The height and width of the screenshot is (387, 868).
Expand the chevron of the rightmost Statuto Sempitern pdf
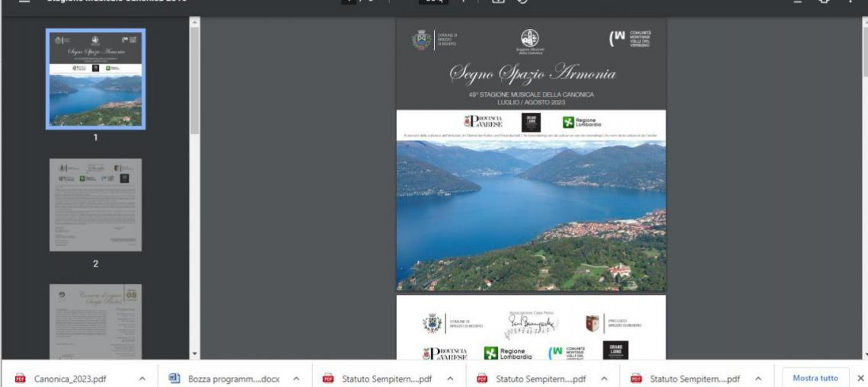point(758,377)
